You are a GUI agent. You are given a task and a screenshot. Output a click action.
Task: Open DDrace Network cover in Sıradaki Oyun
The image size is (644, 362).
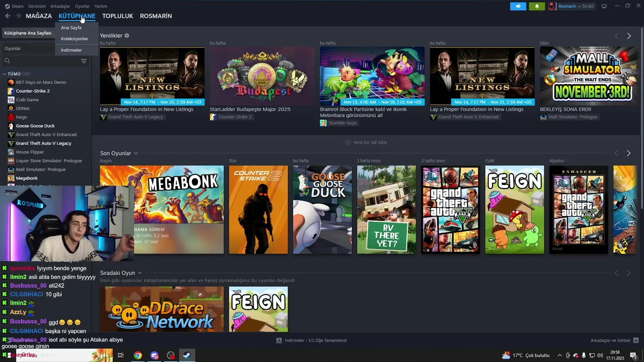point(162,309)
